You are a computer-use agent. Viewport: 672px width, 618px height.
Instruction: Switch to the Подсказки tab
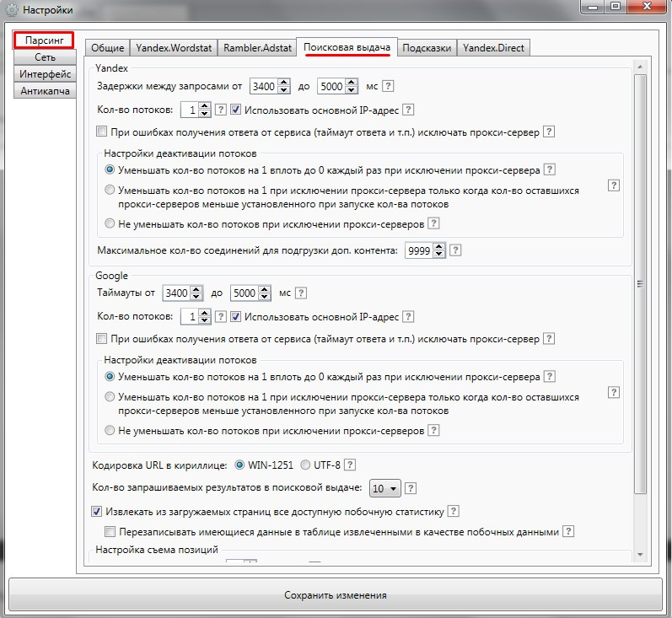point(427,47)
